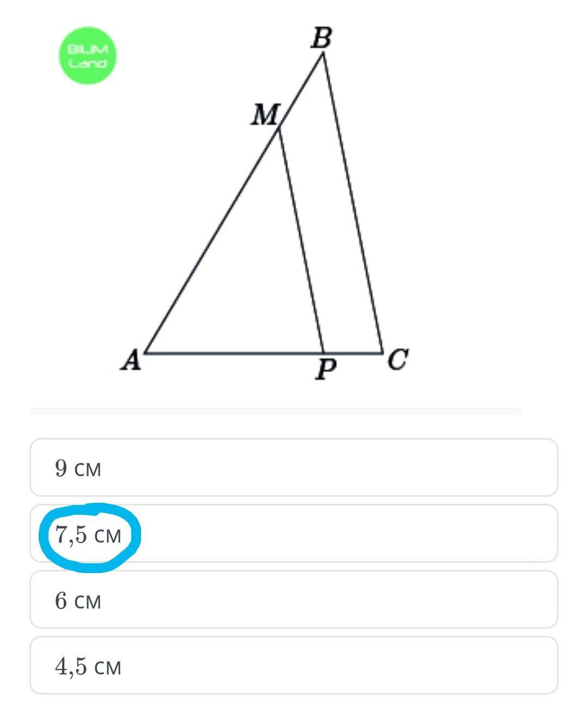Open the triangle diagram image

[x=265, y=204]
